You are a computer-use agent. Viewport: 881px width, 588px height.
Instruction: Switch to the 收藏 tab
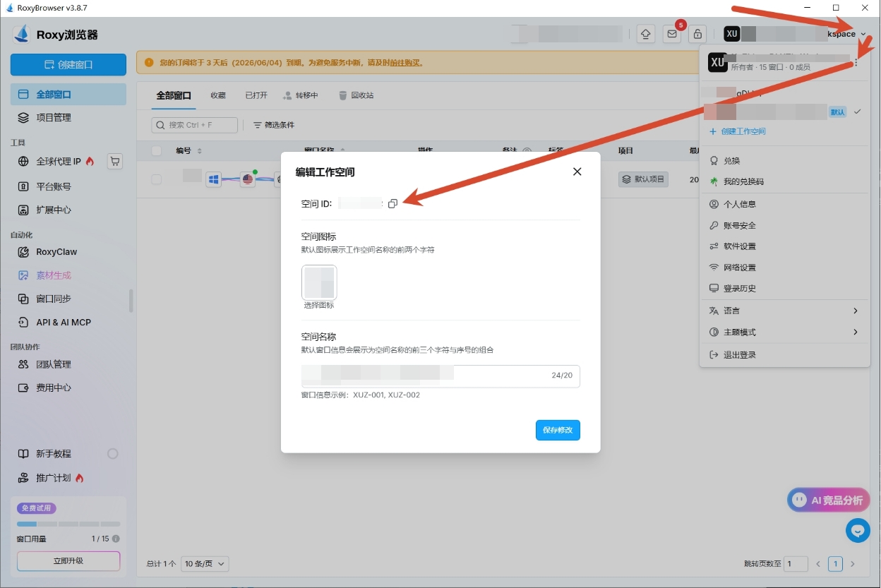point(218,95)
